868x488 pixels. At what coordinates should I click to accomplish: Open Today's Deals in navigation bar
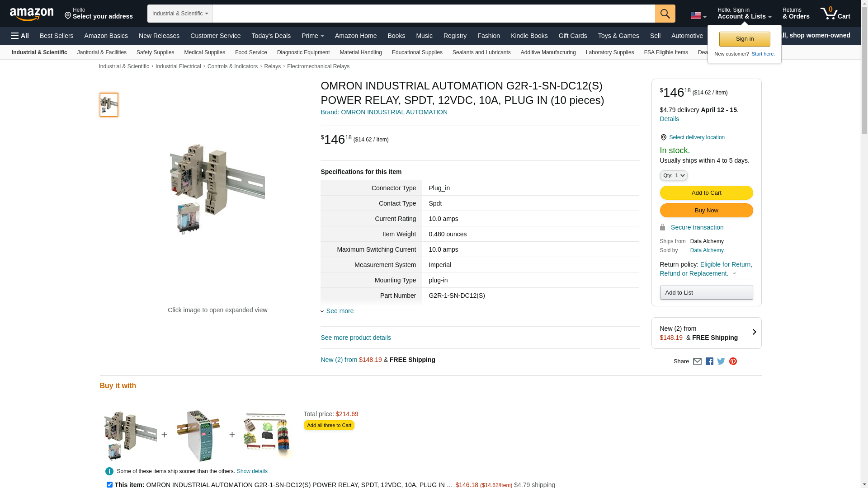pos(271,36)
